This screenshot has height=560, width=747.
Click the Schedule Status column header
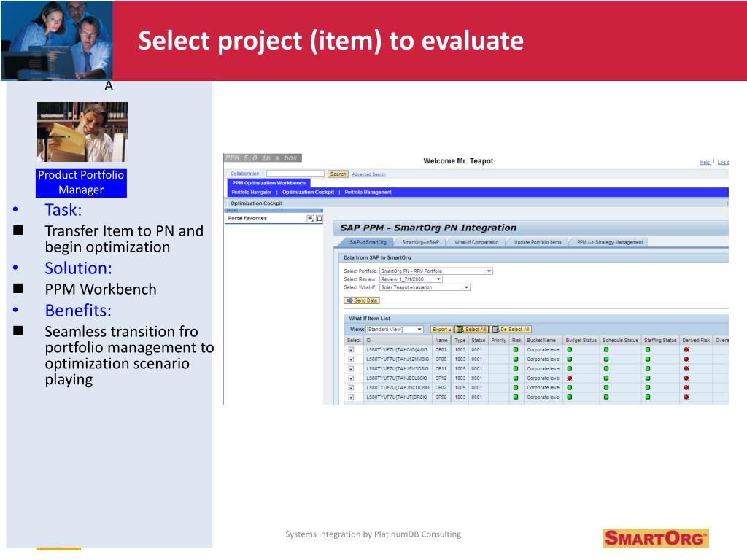click(620, 340)
